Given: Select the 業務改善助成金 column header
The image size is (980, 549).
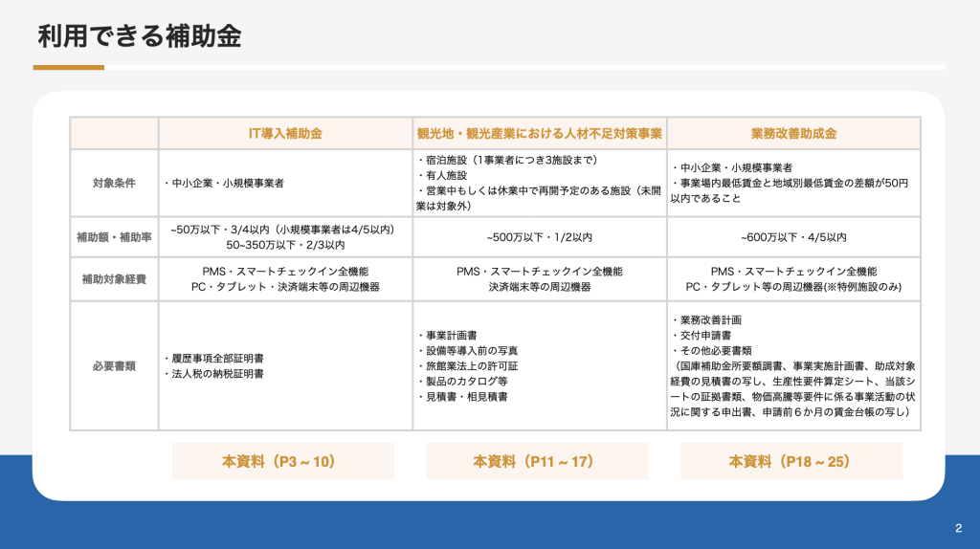Looking at the screenshot, I should 793,134.
